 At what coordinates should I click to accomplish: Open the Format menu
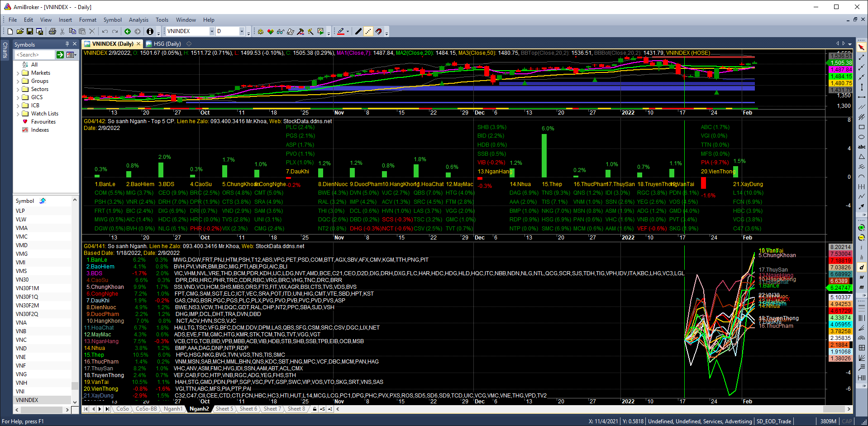click(x=87, y=20)
